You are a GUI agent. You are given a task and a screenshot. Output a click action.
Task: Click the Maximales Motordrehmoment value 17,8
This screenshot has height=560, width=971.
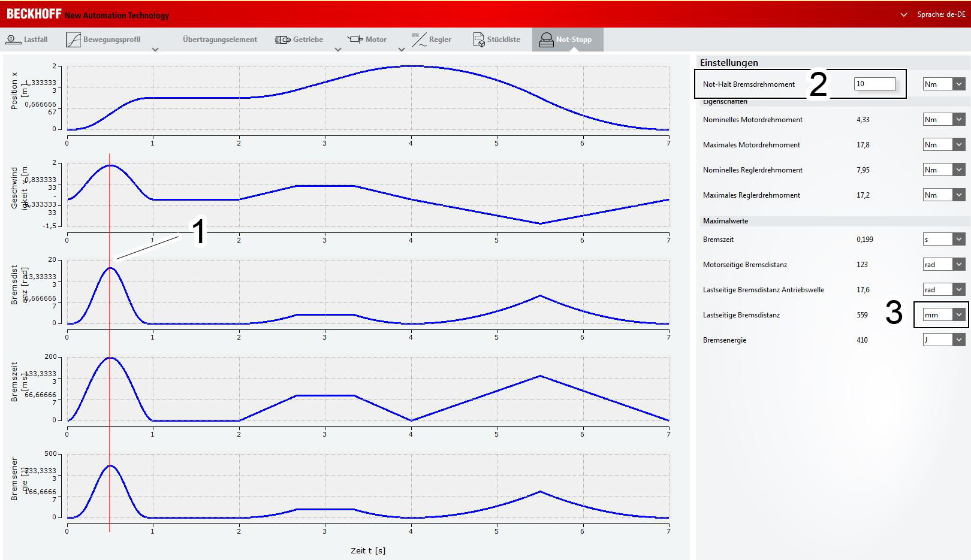[863, 145]
